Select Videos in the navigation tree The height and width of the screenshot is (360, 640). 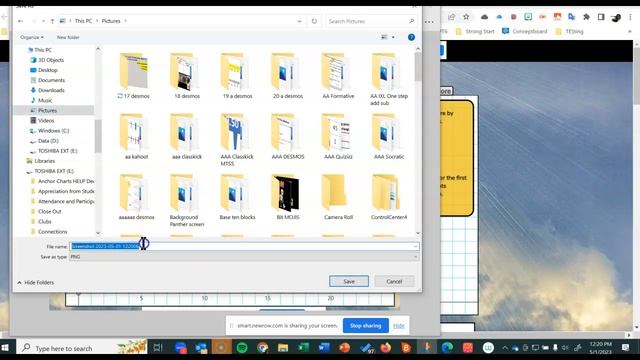46,121
